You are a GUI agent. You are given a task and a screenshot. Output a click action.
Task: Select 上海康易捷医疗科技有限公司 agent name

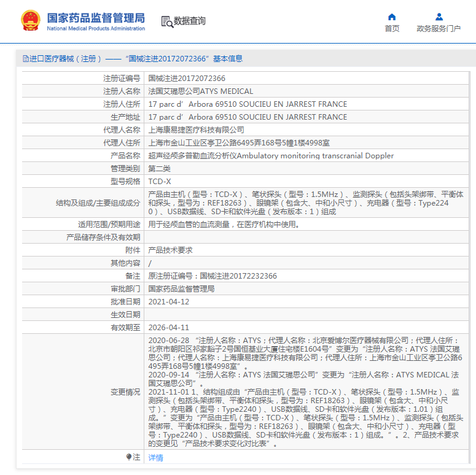[196, 130]
